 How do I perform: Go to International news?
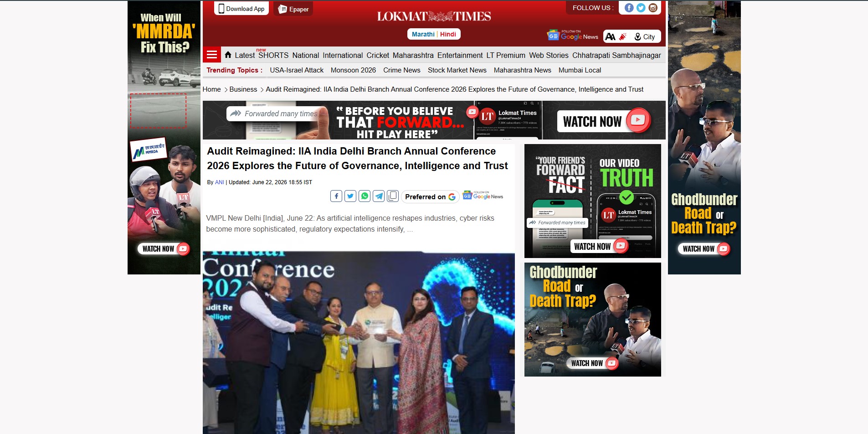tap(343, 55)
